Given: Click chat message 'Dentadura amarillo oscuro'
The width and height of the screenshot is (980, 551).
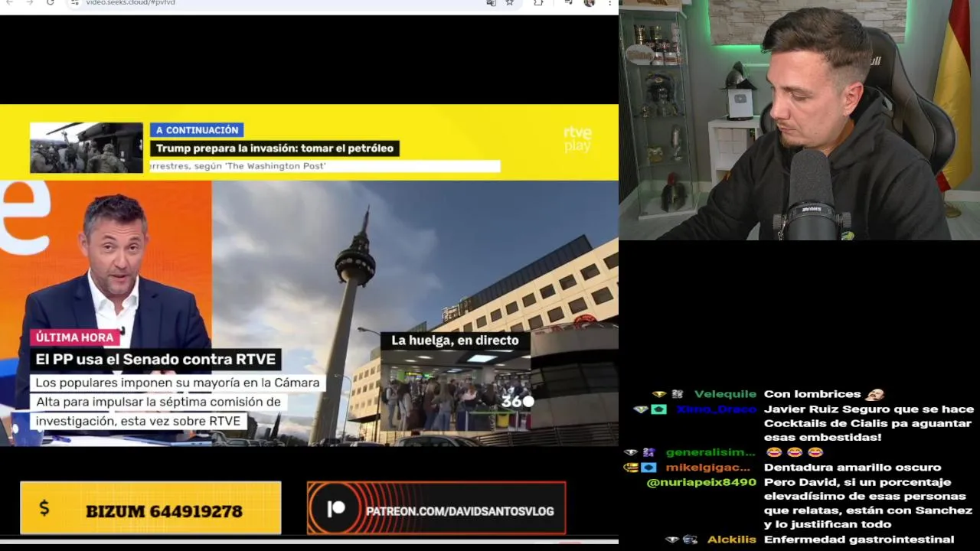Looking at the screenshot, I should 852,468.
